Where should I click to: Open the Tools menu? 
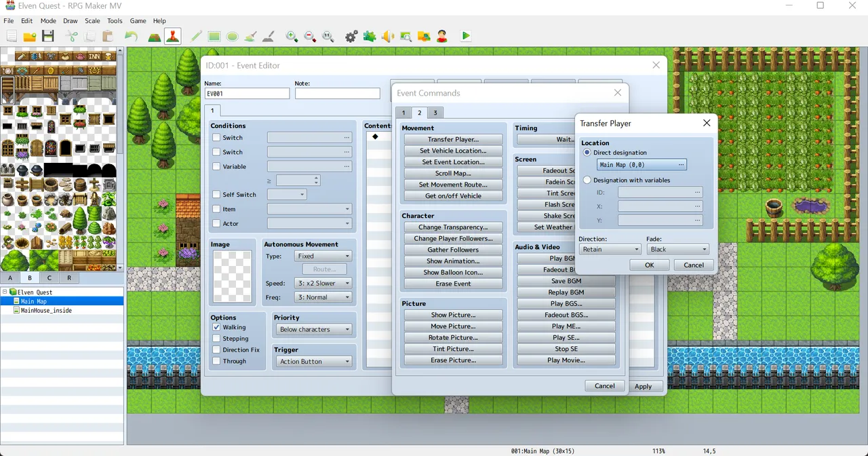pos(115,21)
